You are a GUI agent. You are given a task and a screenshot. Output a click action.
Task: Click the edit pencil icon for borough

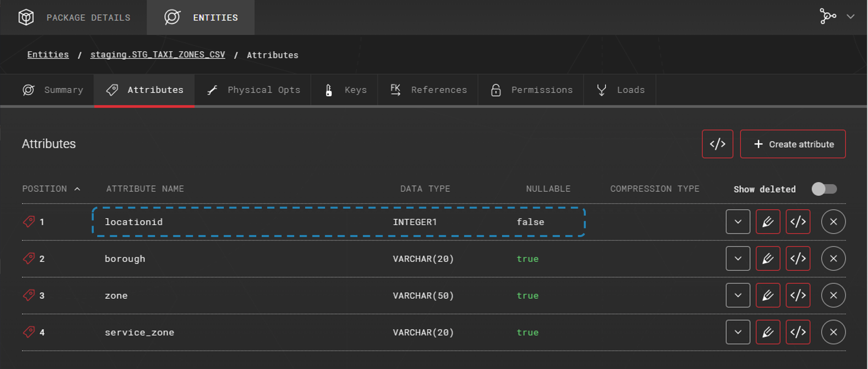(768, 258)
